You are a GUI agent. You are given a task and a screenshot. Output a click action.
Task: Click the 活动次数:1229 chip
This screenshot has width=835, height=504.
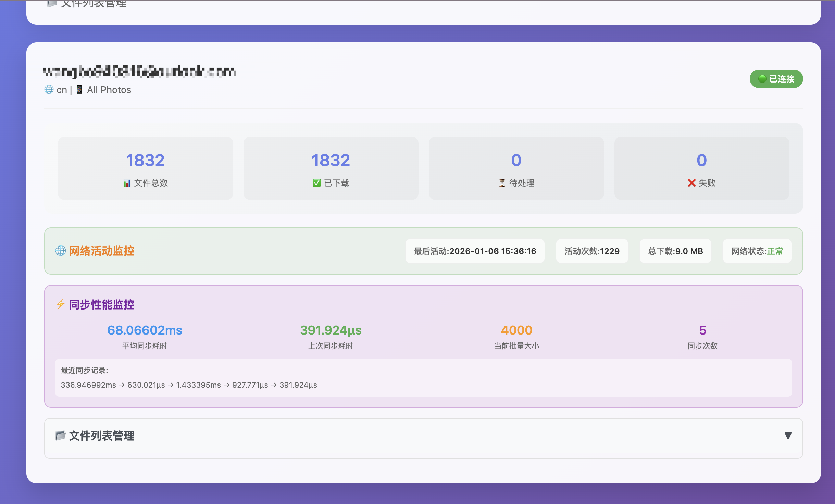(x=592, y=251)
